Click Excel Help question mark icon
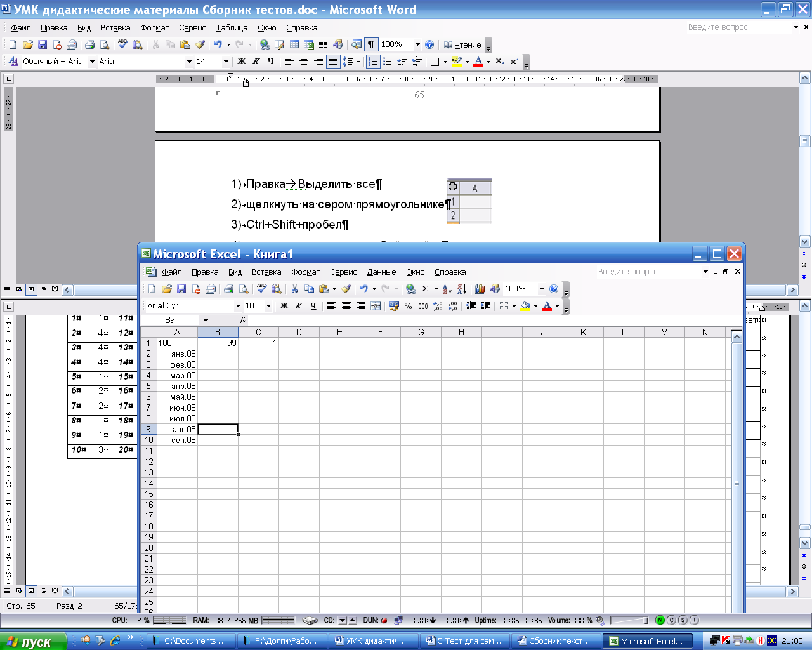Image resolution: width=812 pixels, height=650 pixels. 554,289
